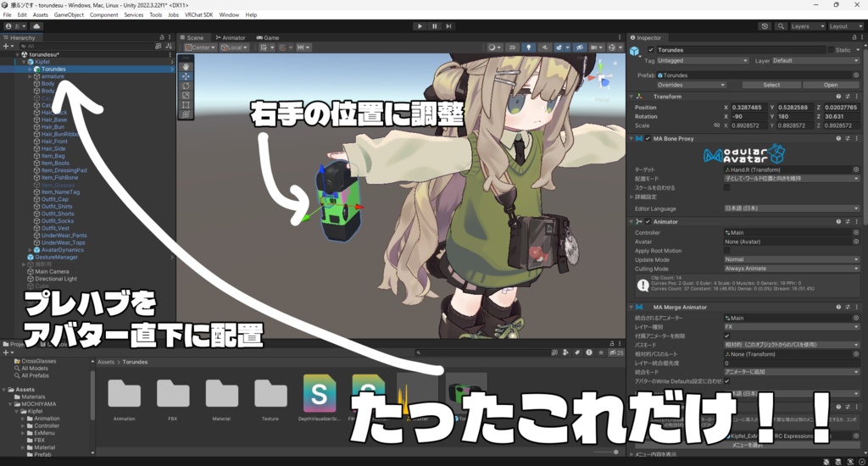Image resolution: width=868 pixels, height=466 pixels.
Task: Expand the armature tree item arrow
Action: tap(30, 76)
